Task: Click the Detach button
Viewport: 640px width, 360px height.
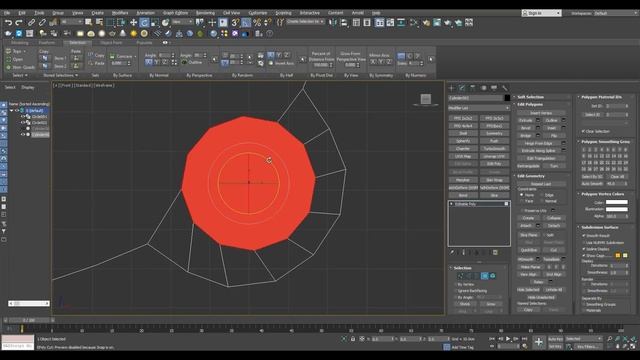Action: (554, 225)
